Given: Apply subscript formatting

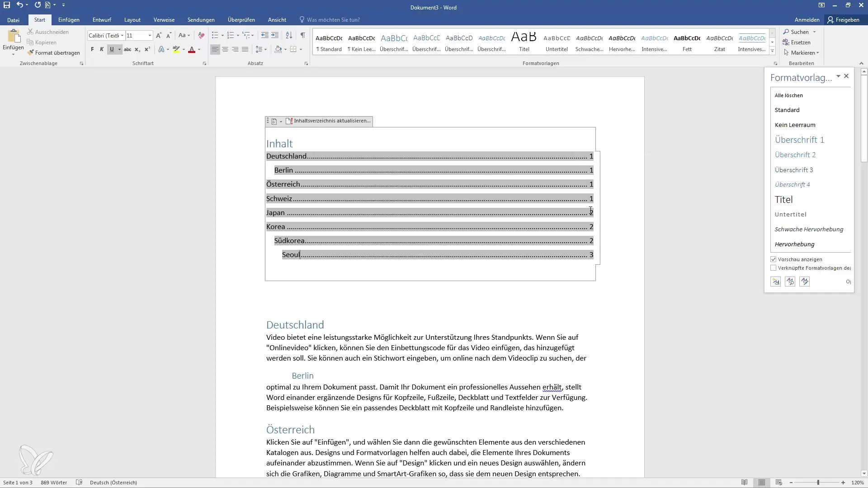Looking at the screenshot, I should tap(137, 49).
